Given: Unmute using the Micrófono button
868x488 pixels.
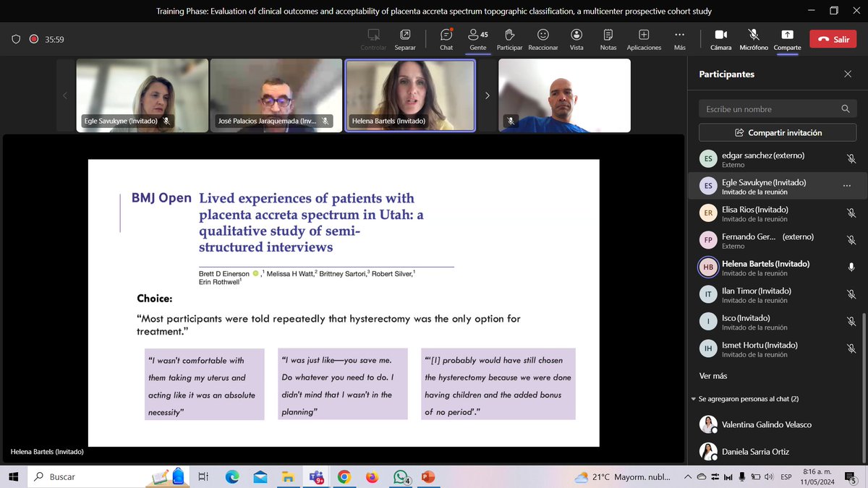Looking at the screenshot, I should point(753,39).
